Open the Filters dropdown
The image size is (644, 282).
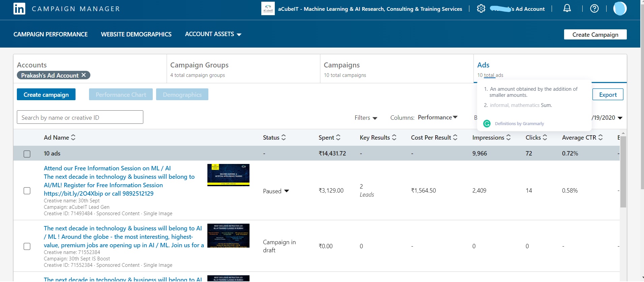366,118
